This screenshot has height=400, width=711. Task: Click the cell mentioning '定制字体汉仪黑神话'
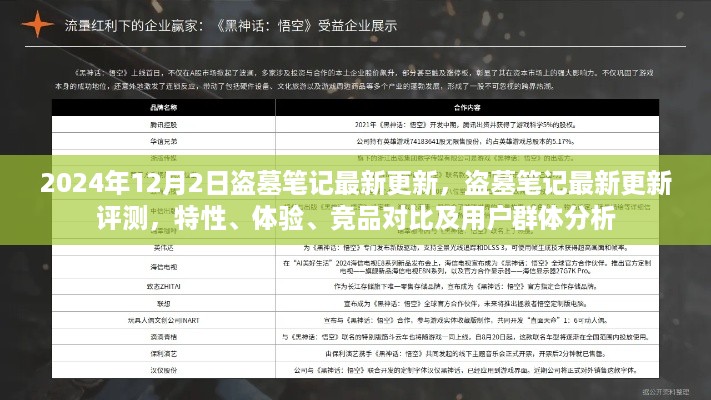[x=467, y=370]
